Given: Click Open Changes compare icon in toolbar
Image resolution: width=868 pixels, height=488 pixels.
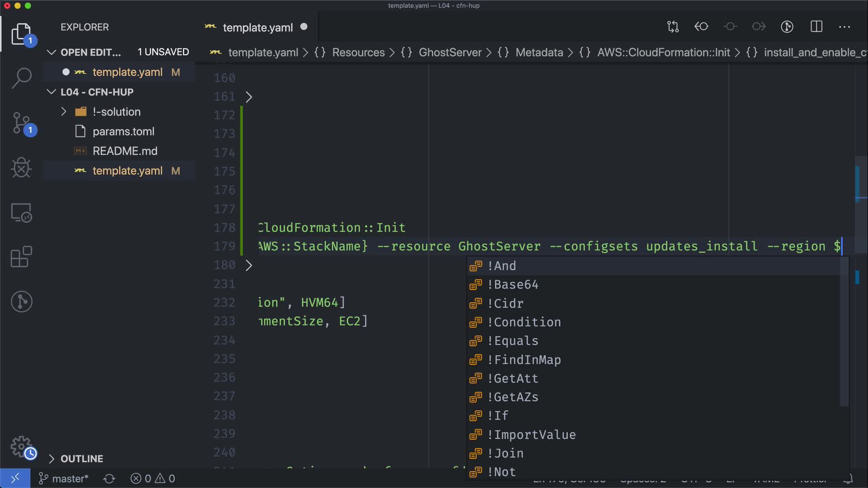Looking at the screenshot, I should point(673,27).
